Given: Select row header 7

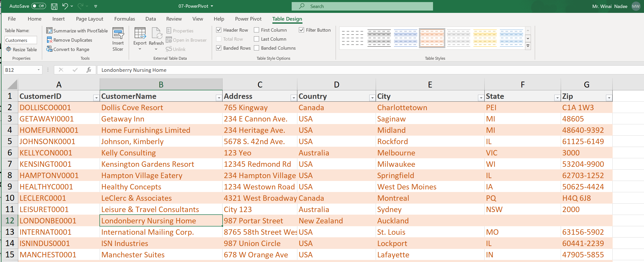Looking at the screenshot, I should 10,164.
